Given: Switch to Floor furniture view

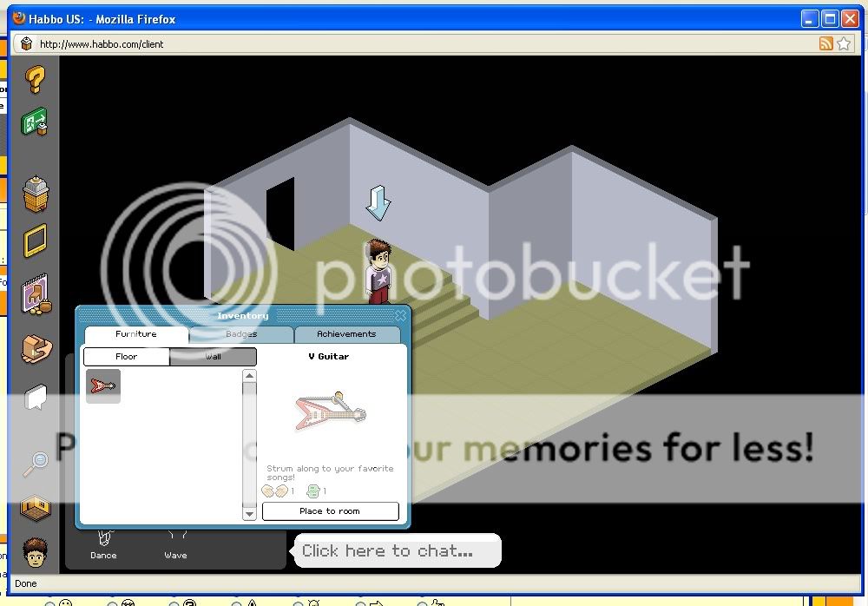Looking at the screenshot, I should pos(126,357).
